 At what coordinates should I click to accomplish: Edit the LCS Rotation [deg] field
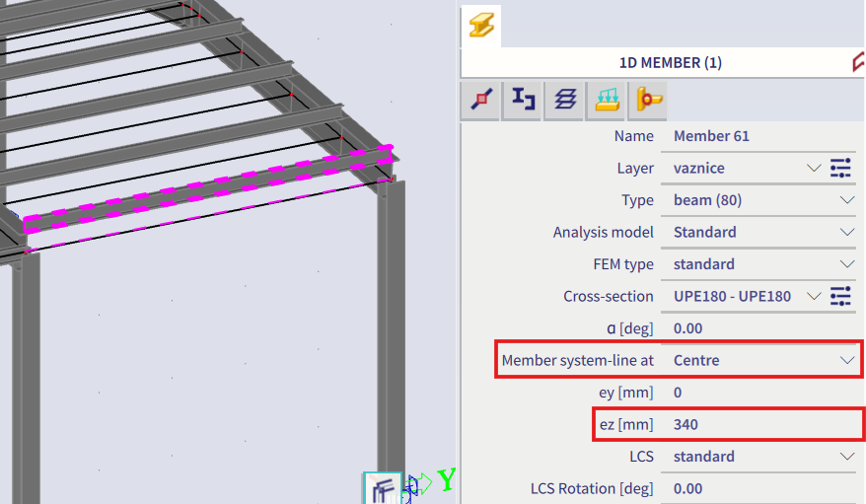(758, 488)
